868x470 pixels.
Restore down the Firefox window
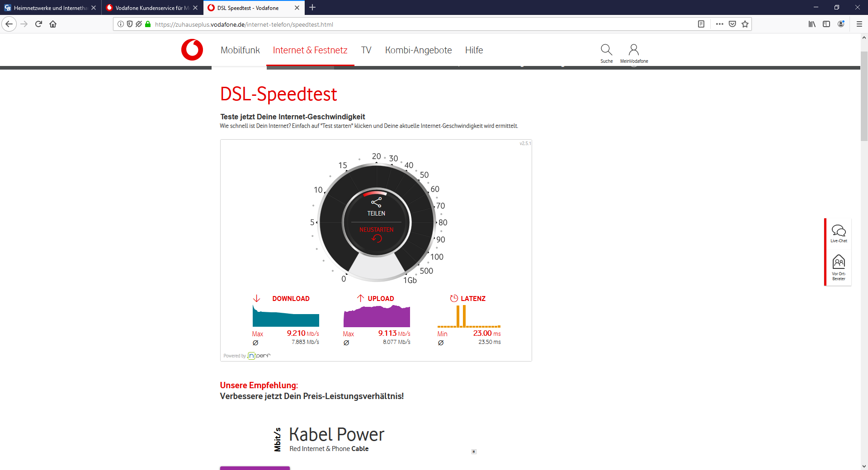(837, 7)
